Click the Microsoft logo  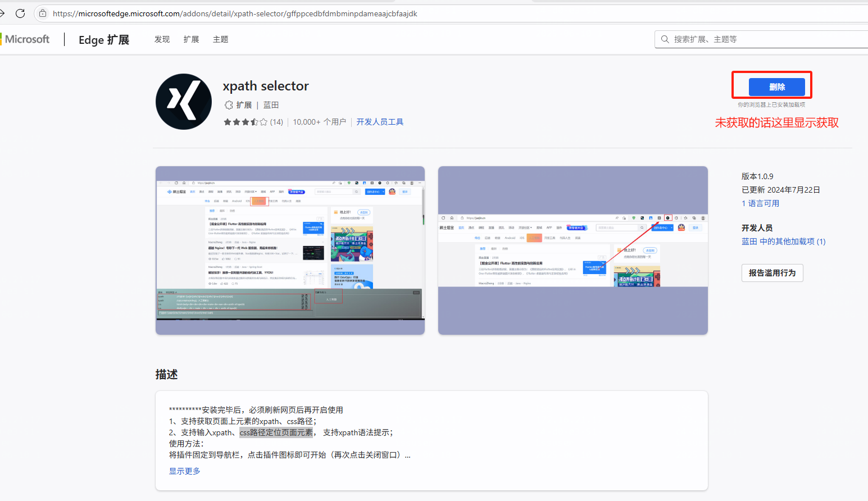[25, 39]
